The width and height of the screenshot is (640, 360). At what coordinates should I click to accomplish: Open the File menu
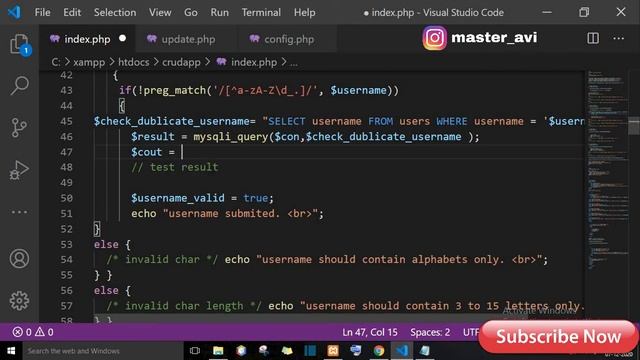coord(42,13)
